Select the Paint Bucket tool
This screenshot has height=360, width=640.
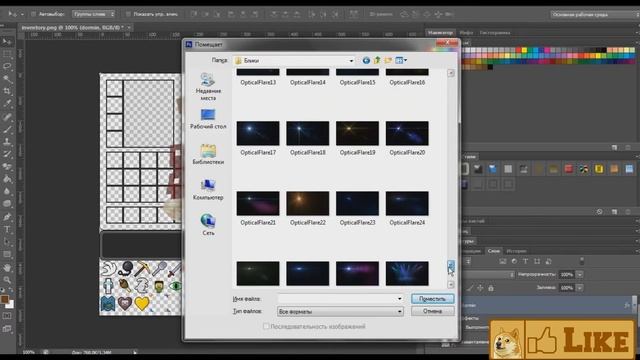7,179
